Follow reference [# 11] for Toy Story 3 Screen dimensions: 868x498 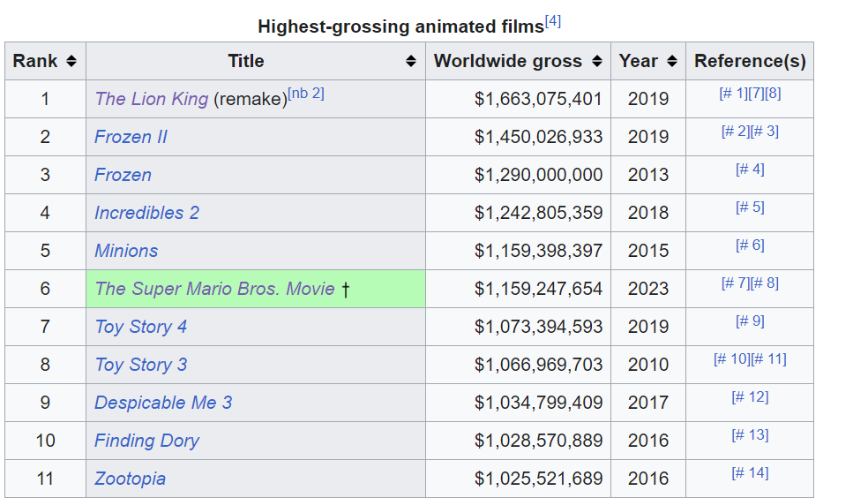767,359
